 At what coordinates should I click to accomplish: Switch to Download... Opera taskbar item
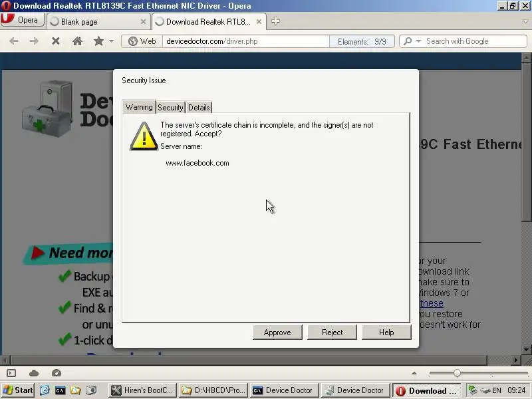tap(426, 390)
